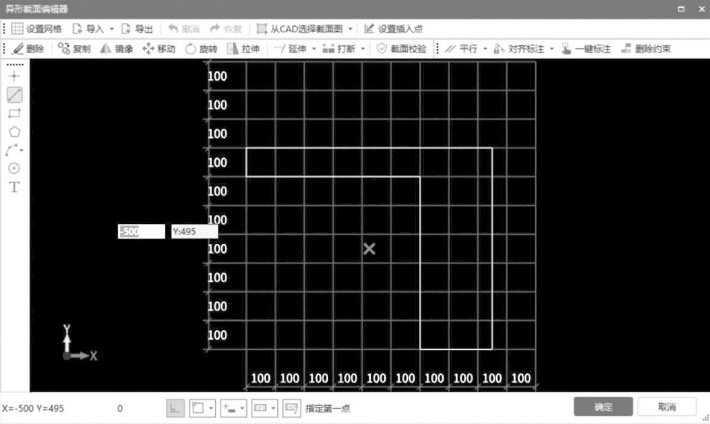710x424 pixels.
Task: Click the X coordinate input showing -500
Action: (x=141, y=231)
